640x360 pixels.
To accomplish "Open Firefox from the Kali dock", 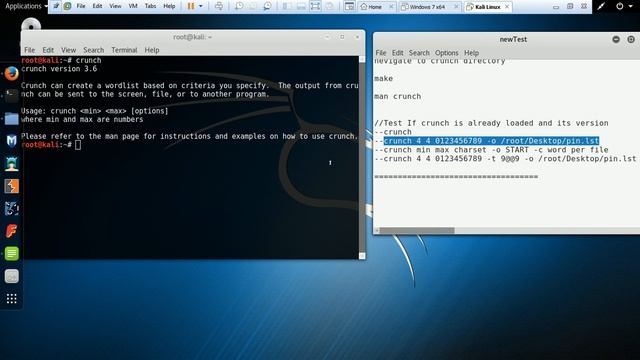I will [11, 73].
